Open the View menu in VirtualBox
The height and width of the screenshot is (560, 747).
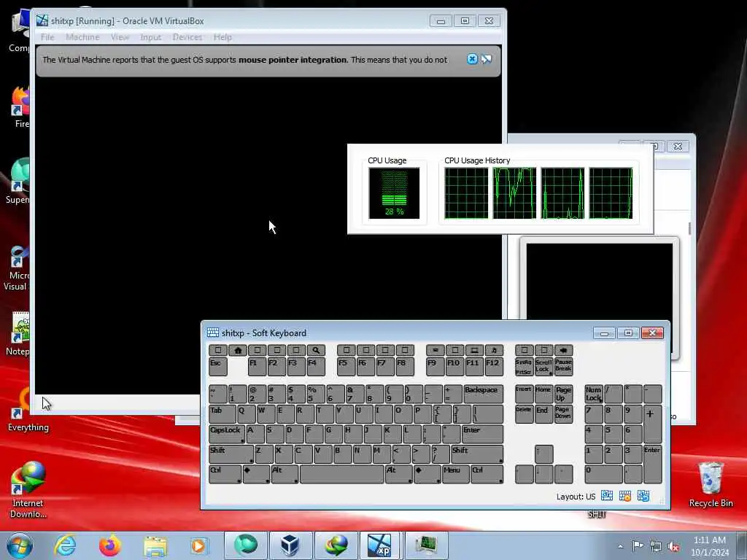point(120,37)
